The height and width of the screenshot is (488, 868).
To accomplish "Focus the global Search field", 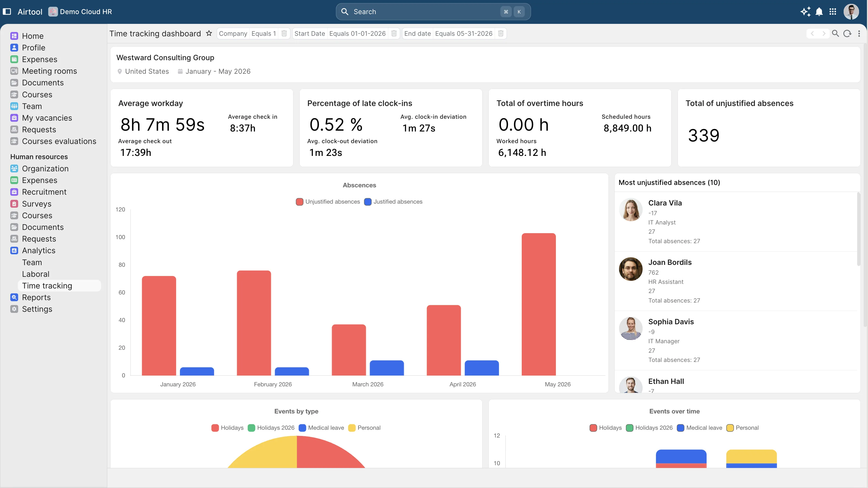I will [433, 12].
